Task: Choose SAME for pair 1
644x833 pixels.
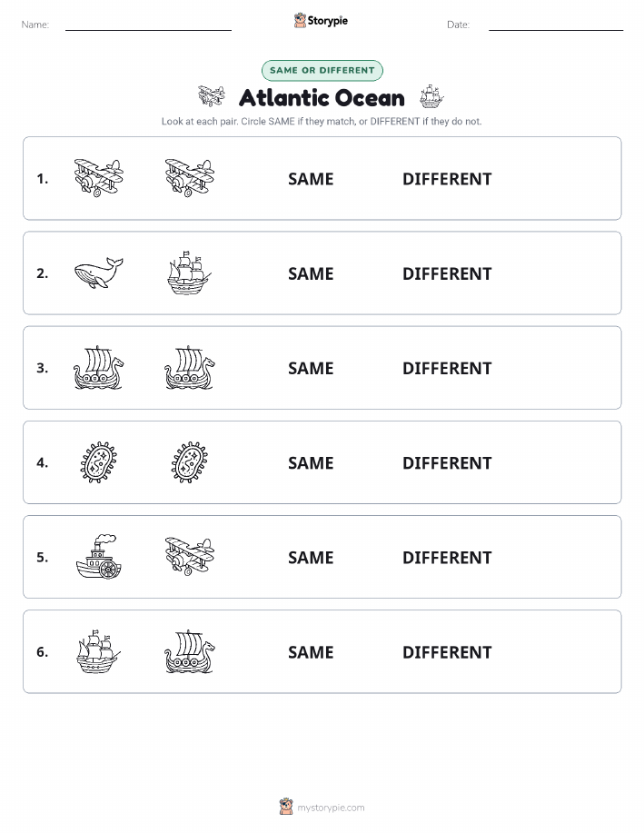Action: tap(311, 179)
